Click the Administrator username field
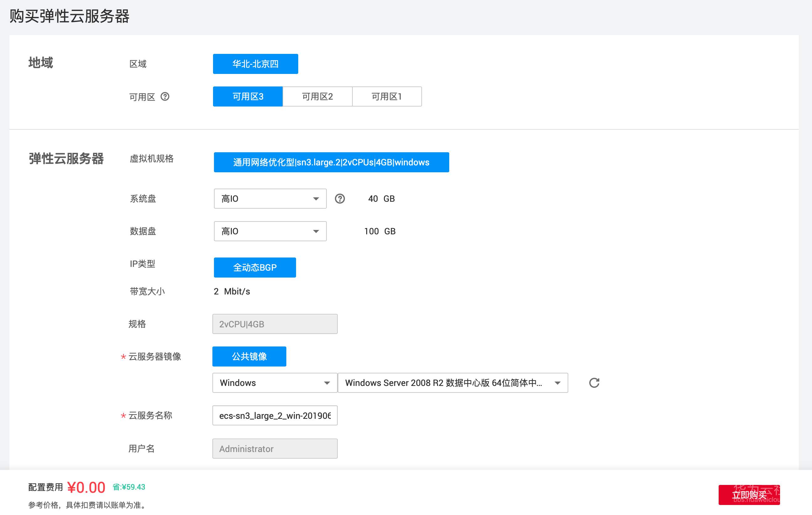 click(274, 449)
